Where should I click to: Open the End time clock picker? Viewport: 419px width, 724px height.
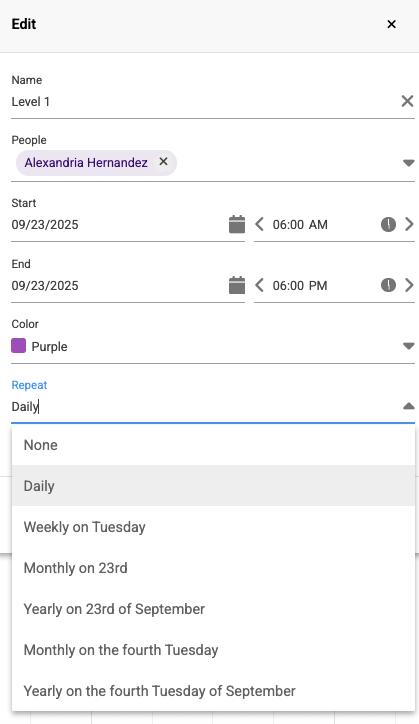click(x=388, y=285)
